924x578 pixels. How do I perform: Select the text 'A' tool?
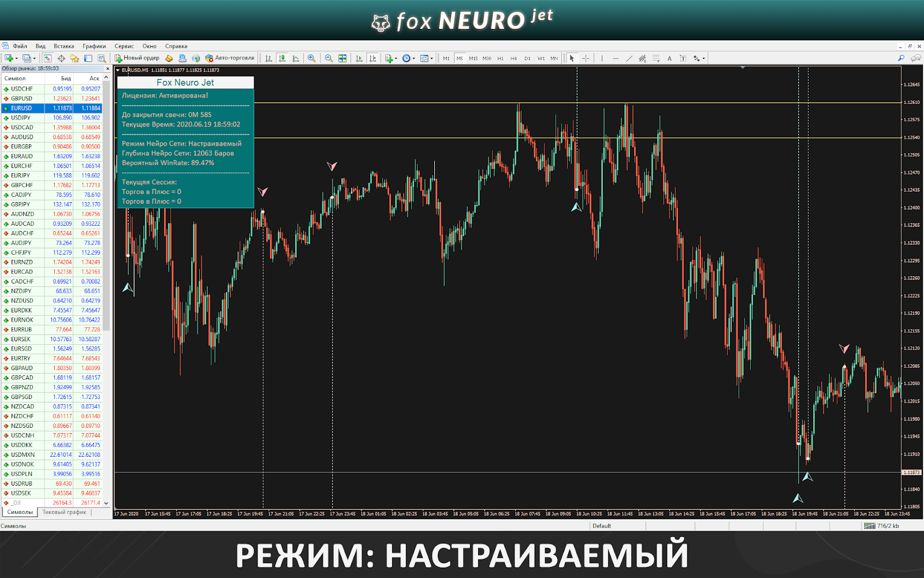coord(669,58)
